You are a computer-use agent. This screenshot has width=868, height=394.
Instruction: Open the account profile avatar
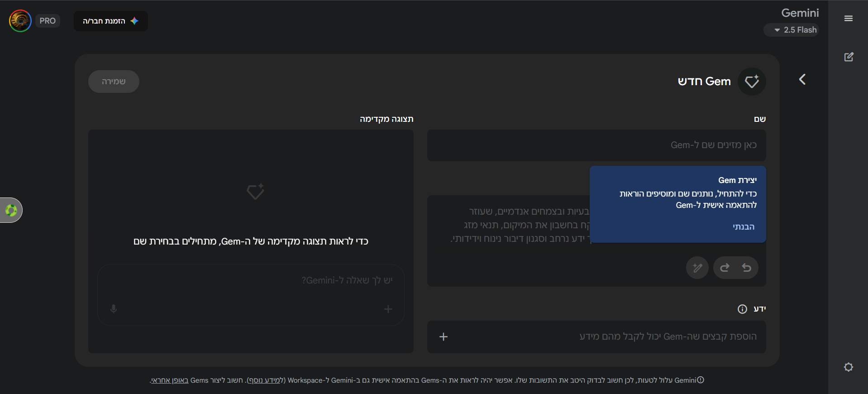[20, 21]
